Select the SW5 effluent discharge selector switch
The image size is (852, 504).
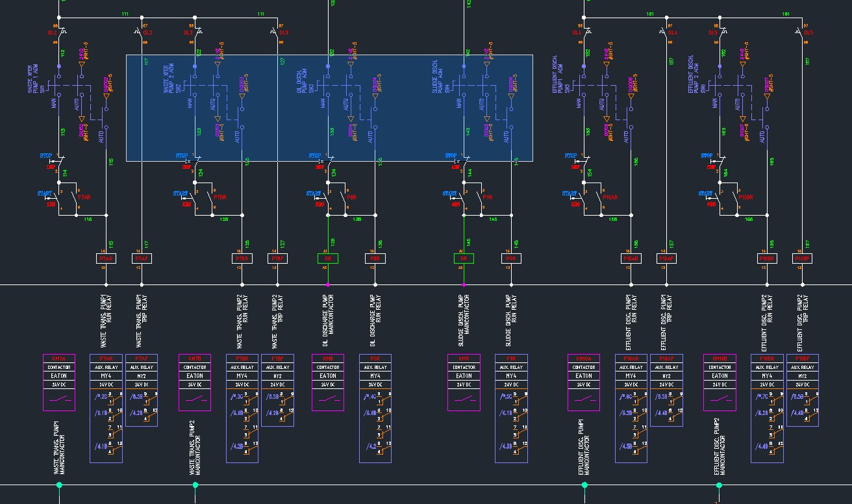pyautogui.click(x=583, y=84)
